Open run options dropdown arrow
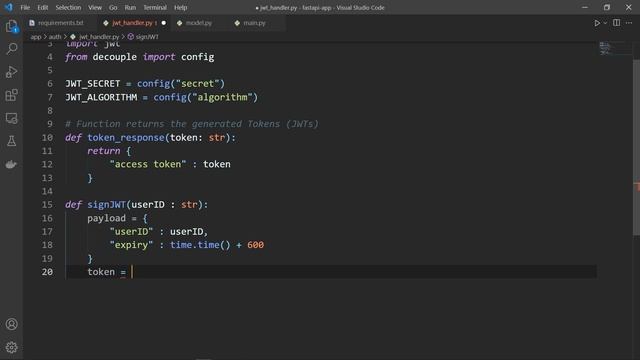This screenshot has width=640, height=360. 605,23
